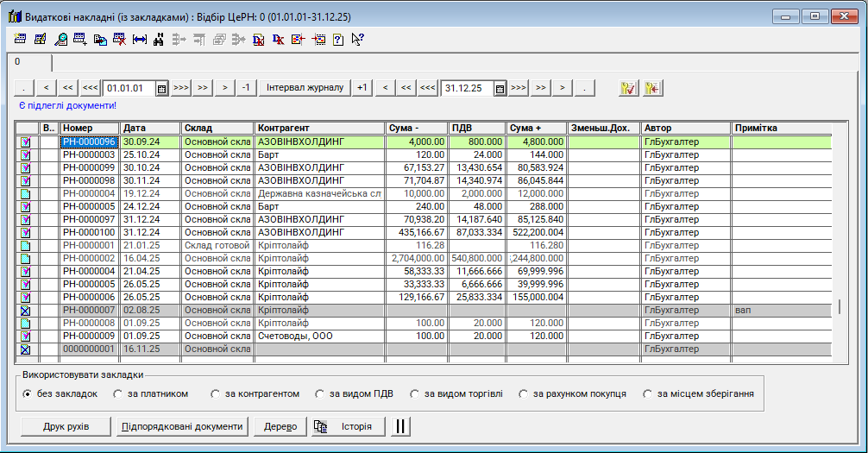The width and height of the screenshot is (868, 453).
Task: Click the magnifier view document icon
Action: click(x=60, y=40)
